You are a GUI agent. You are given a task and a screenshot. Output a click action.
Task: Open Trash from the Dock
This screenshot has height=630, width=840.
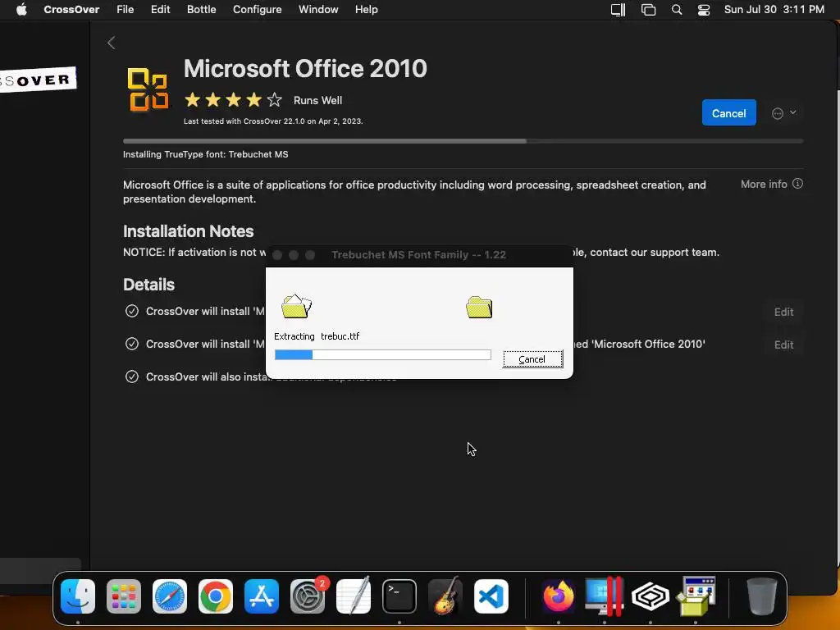(x=761, y=596)
